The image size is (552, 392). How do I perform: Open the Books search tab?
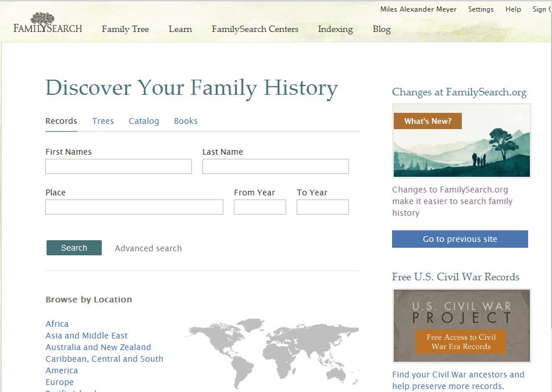[186, 121]
